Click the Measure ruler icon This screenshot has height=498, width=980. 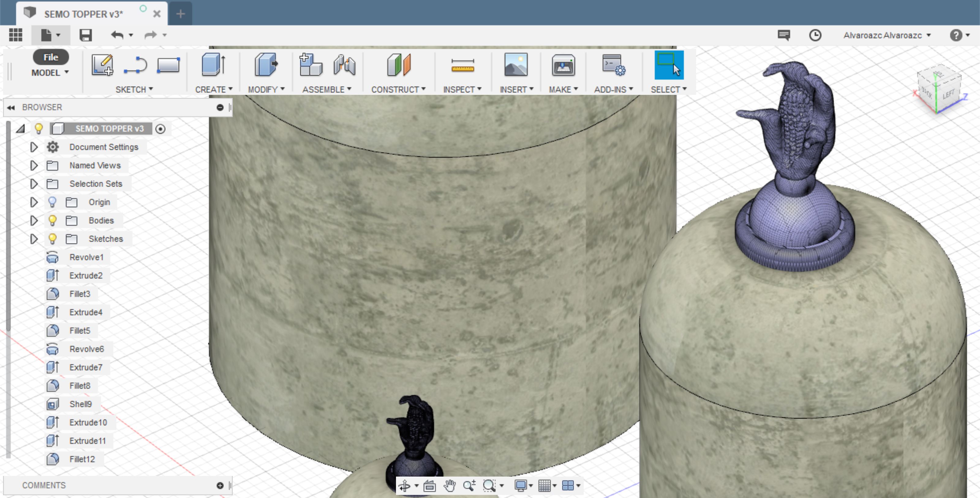pos(462,66)
